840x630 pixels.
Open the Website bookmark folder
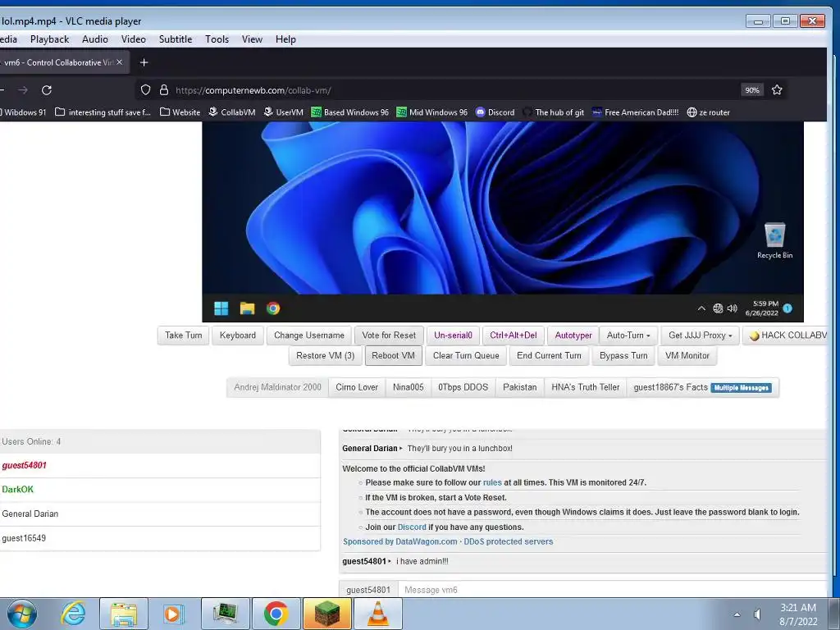[x=180, y=112]
